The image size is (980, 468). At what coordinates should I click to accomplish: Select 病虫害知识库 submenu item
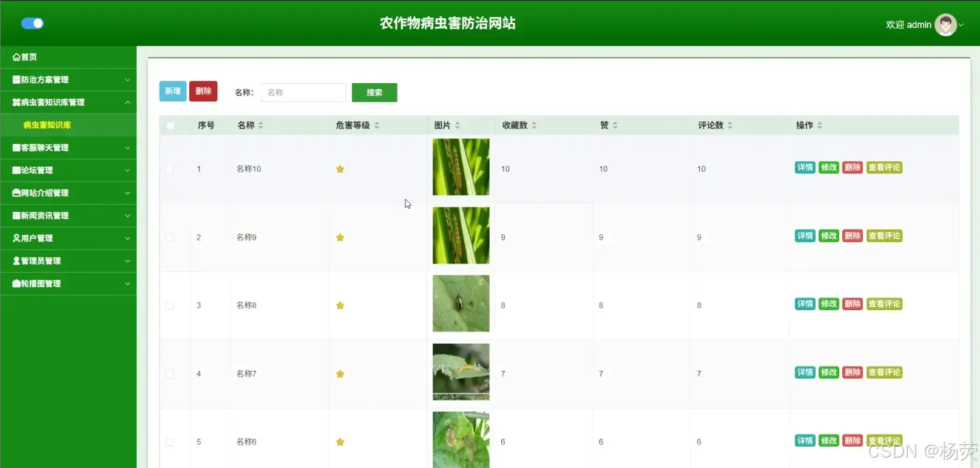tap(68, 125)
